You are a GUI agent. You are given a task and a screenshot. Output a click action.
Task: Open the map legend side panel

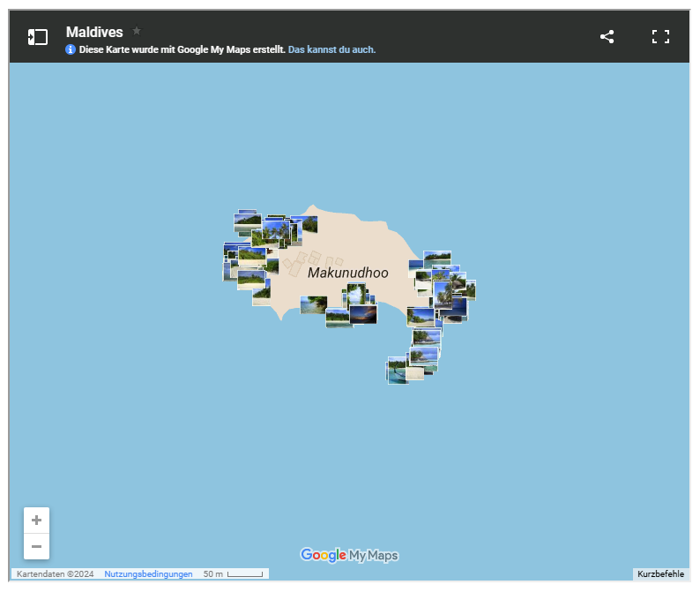[x=37, y=37]
